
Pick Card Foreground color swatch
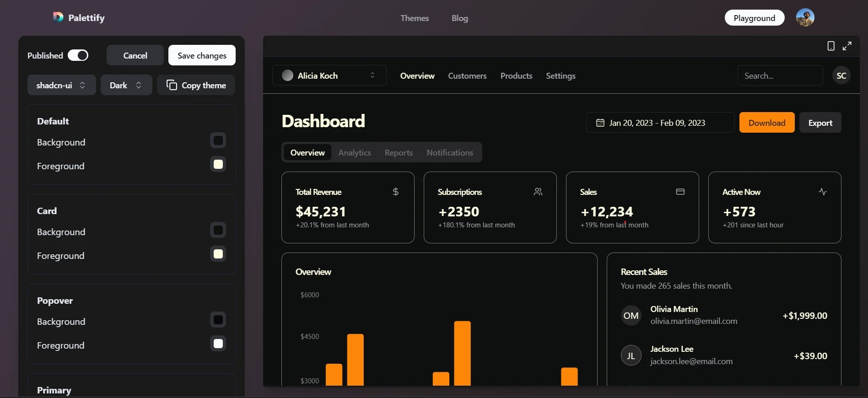click(x=218, y=254)
